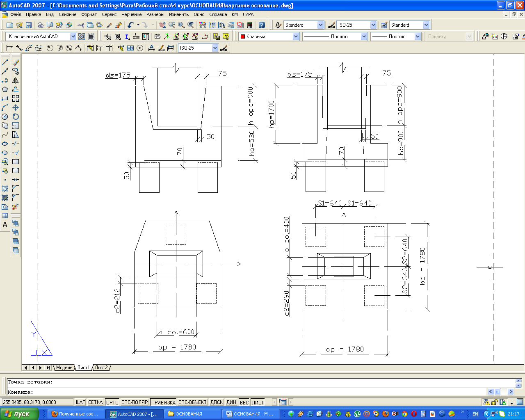
Task: Open the Черчение menu
Action: [131, 14]
